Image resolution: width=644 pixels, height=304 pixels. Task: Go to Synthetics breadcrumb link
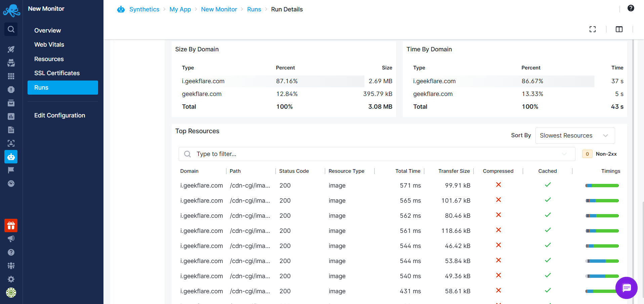click(144, 9)
